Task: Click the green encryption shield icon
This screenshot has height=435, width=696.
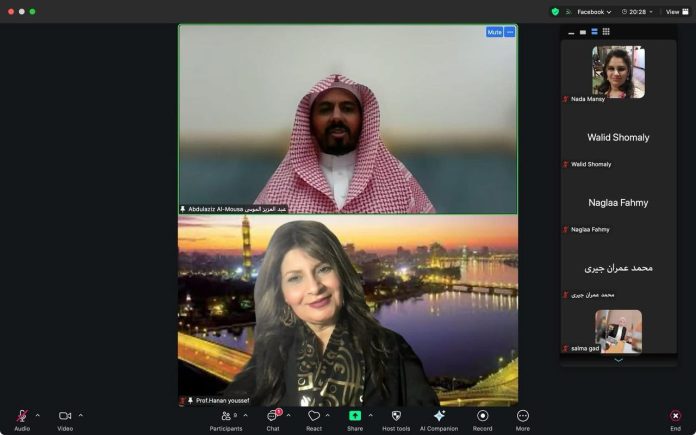Action: tap(555, 12)
